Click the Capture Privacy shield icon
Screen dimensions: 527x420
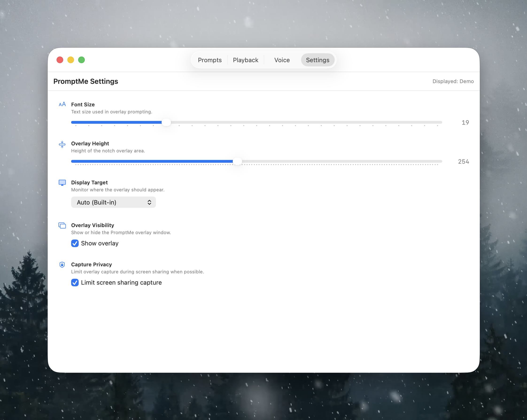[62, 264]
